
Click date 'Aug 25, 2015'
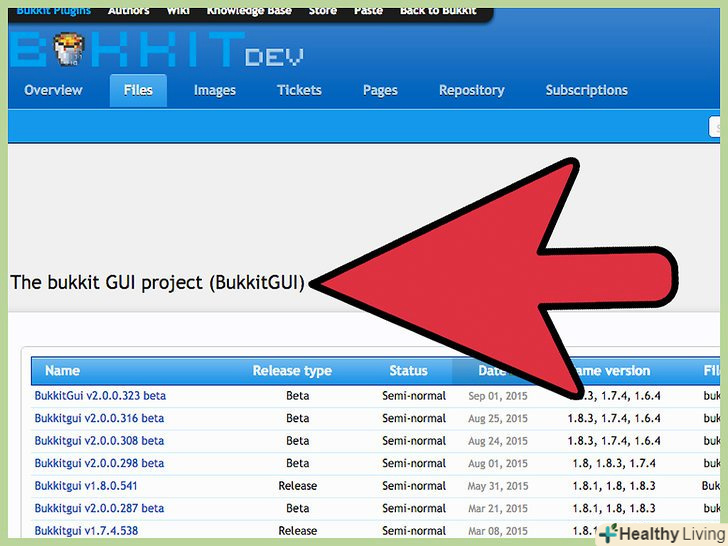(x=498, y=418)
